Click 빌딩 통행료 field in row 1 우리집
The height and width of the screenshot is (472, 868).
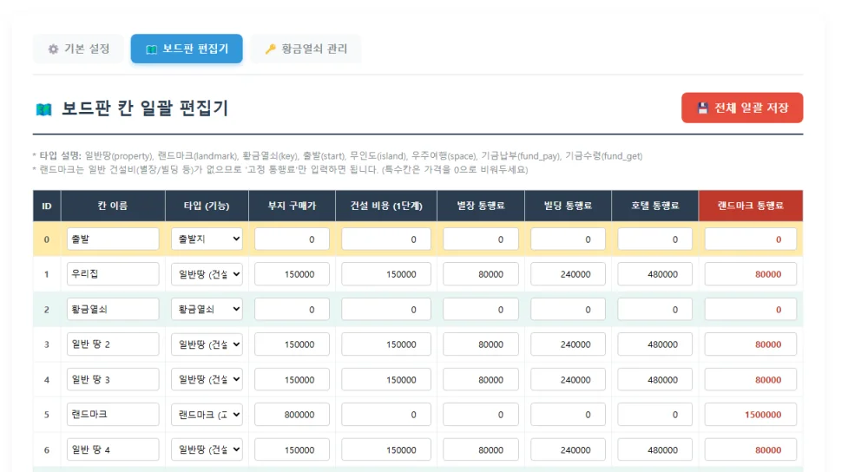pyautogui.click(x=568, y=274)
